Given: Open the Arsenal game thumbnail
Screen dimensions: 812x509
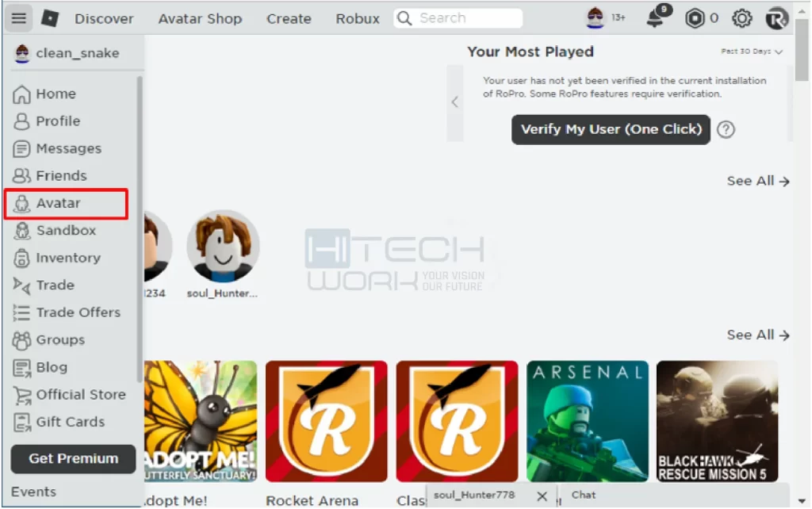Looking at the screenshot, I should coord(588,421).
